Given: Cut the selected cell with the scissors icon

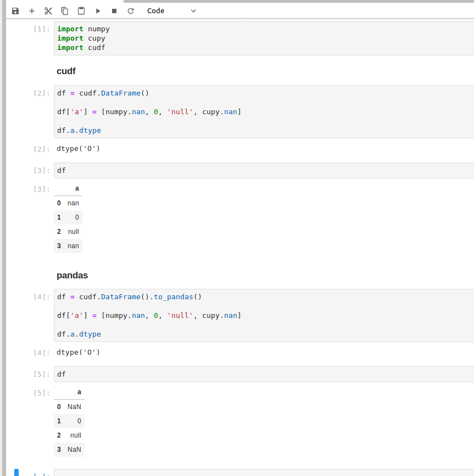Looking at the screenshot, I should tap(48, 11).
